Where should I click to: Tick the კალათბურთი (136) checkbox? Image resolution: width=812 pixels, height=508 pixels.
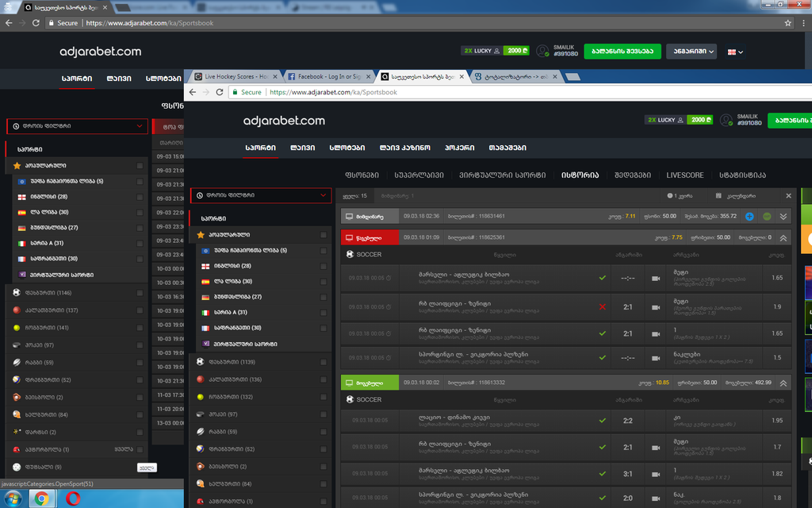click(324, 379)
